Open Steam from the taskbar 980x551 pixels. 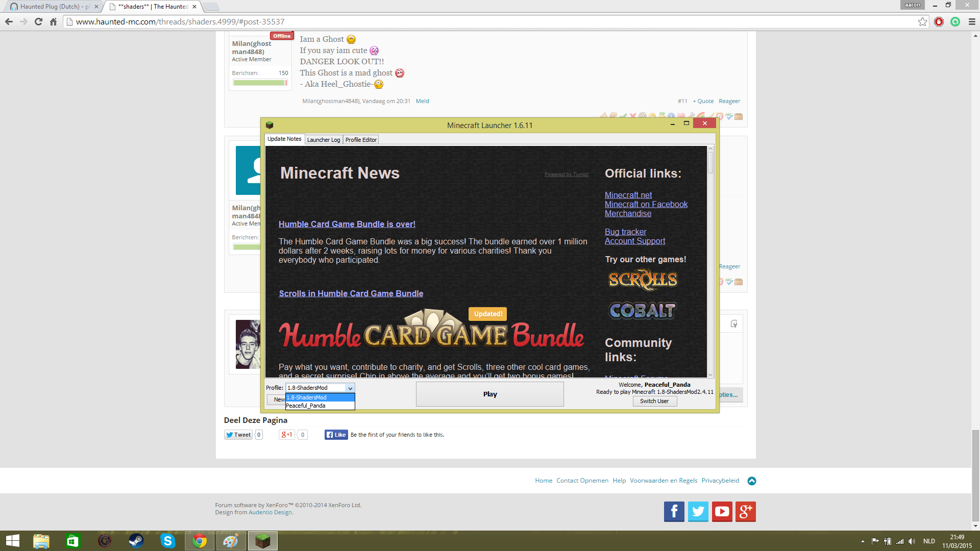(x=136, y=541)
